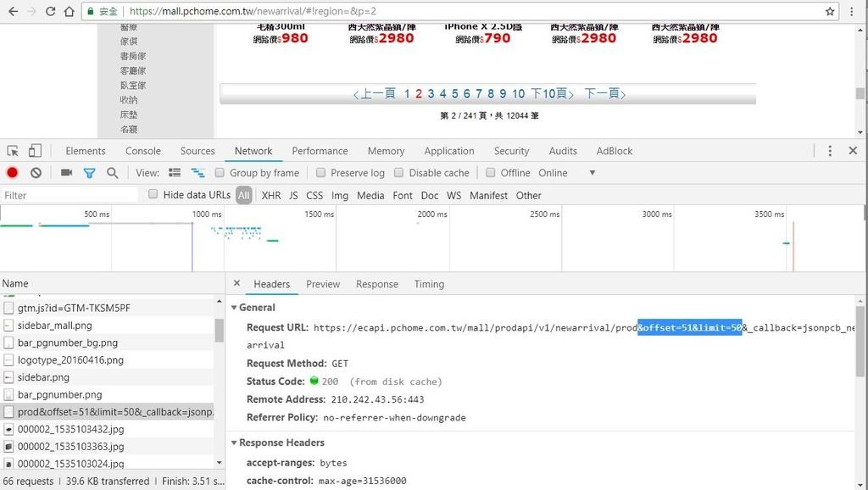Close the DevTools panel
The width and height of the screenshot is (868, 490).
pyautogui.click(x=853, y=151)
